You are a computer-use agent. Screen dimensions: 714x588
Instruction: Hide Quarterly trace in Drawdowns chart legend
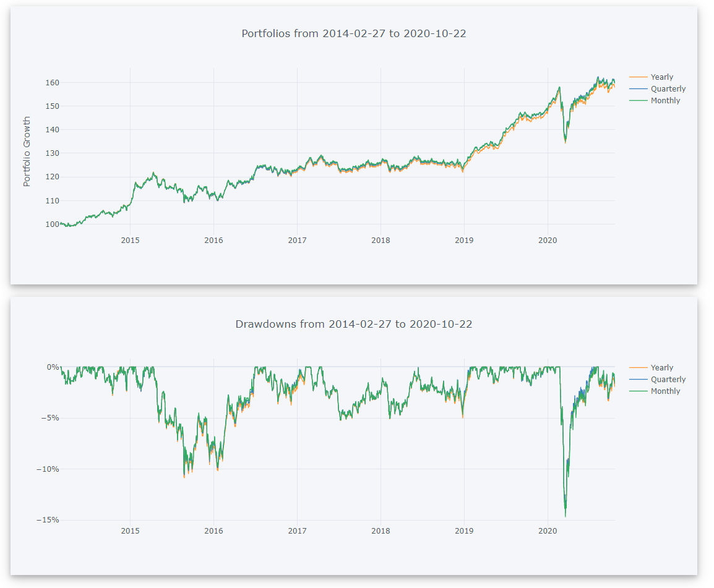coord(668,380)
